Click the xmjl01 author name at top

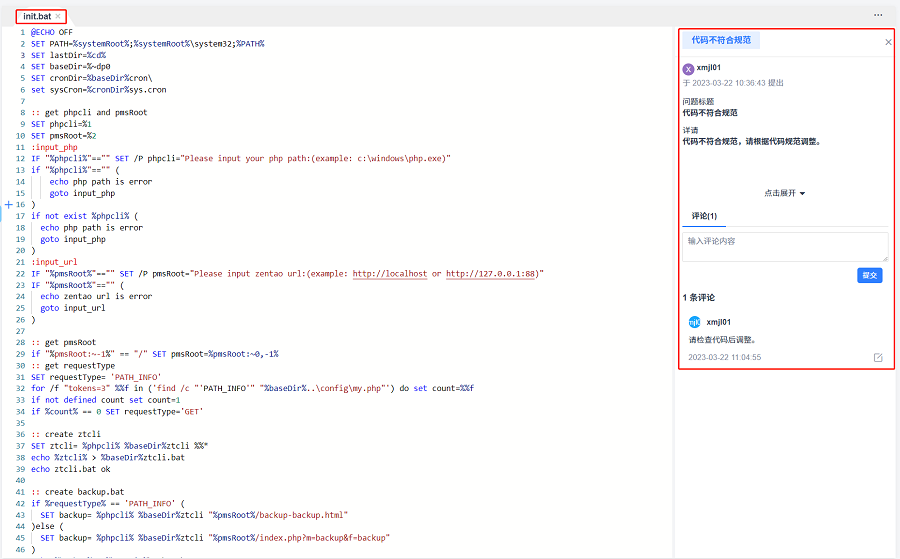709,68
